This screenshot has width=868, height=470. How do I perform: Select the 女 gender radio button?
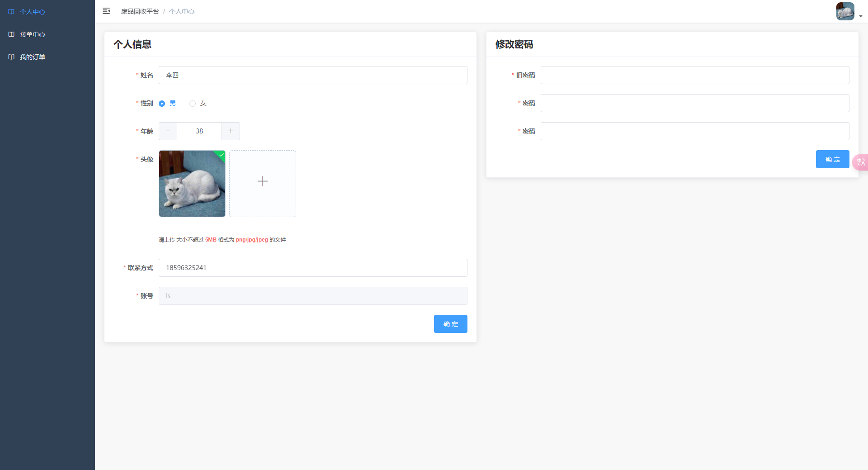tap(193, 104)
